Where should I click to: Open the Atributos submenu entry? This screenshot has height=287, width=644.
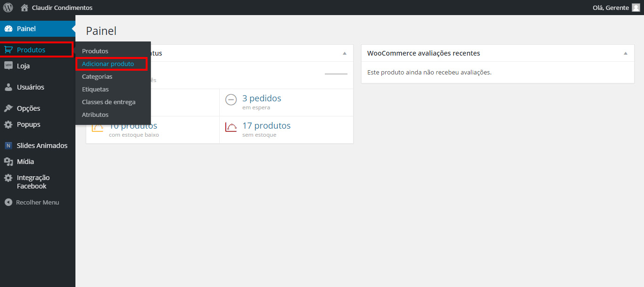[95, 115]
